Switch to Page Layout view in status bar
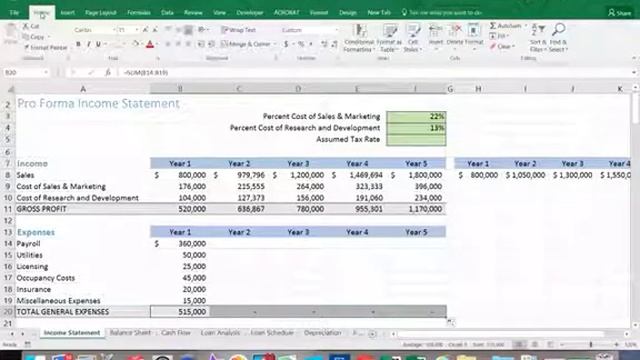This screenshot has width=640, height=360. click(x=535, y=345)
